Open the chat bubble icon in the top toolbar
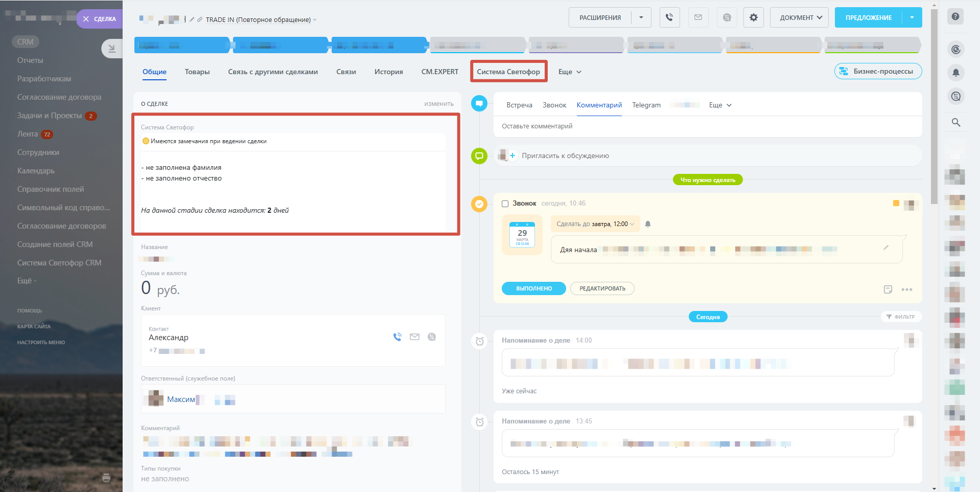 [x=727, y=17]
